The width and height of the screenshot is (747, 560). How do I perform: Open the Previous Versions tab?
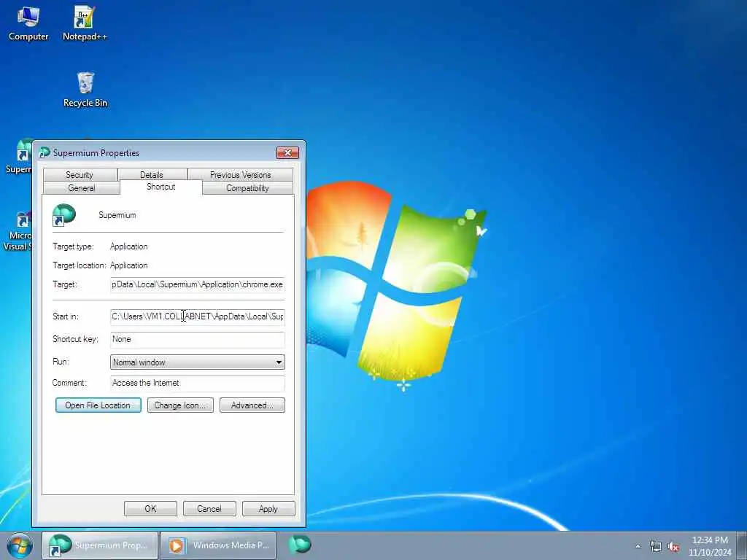pos(240,174)
